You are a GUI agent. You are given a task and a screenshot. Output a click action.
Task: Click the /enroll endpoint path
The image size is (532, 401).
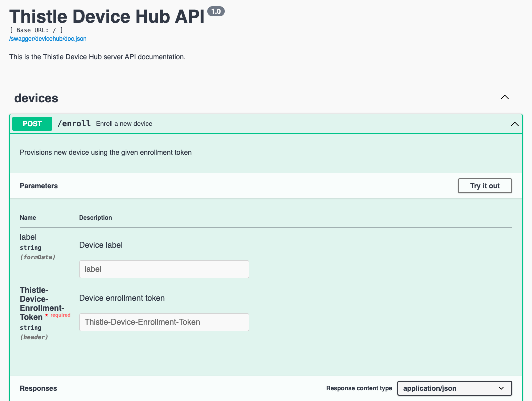[x=74, y=124]
